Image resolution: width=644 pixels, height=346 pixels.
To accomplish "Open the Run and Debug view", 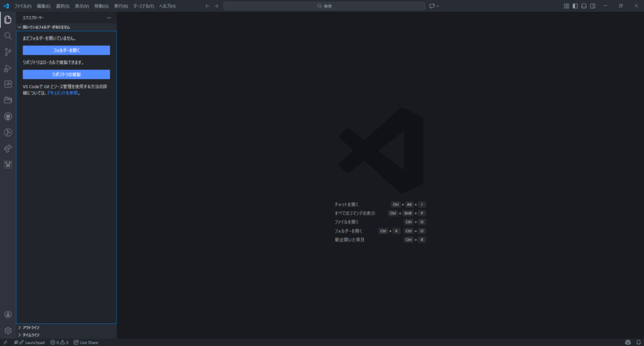I will coord(8,68).
